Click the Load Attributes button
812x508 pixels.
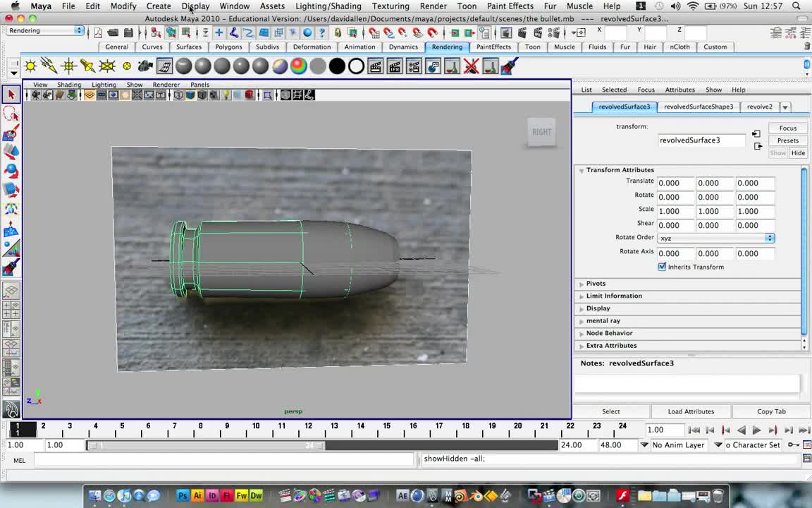691,411
